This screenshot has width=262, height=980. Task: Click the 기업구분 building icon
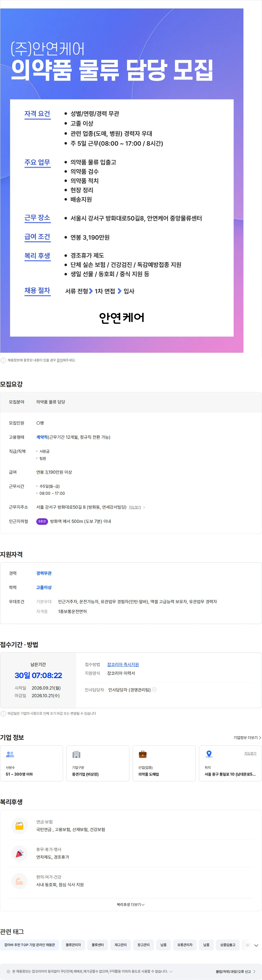pos(76,754)
